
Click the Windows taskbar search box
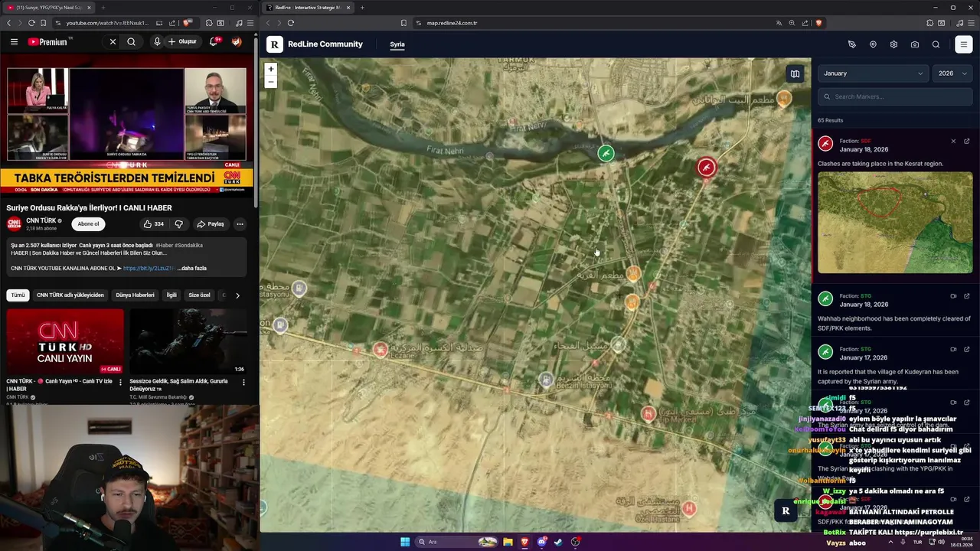[x=457, y=542]
